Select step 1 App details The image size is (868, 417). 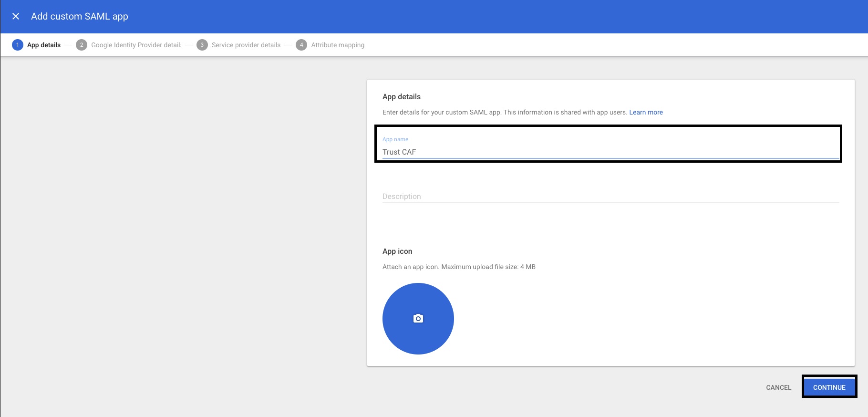(x=37, y=45)
